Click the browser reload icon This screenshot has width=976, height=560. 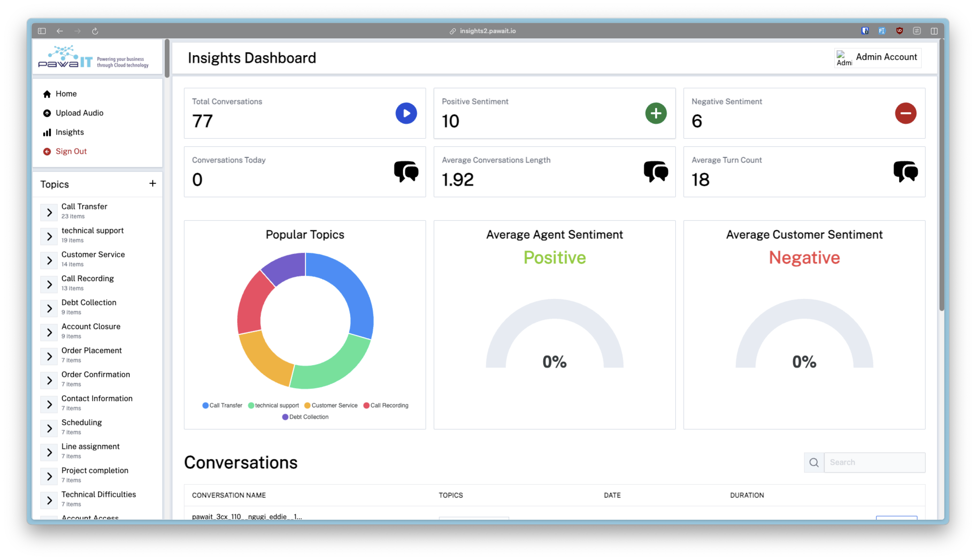pyautogui.click(x=95, y=31)
